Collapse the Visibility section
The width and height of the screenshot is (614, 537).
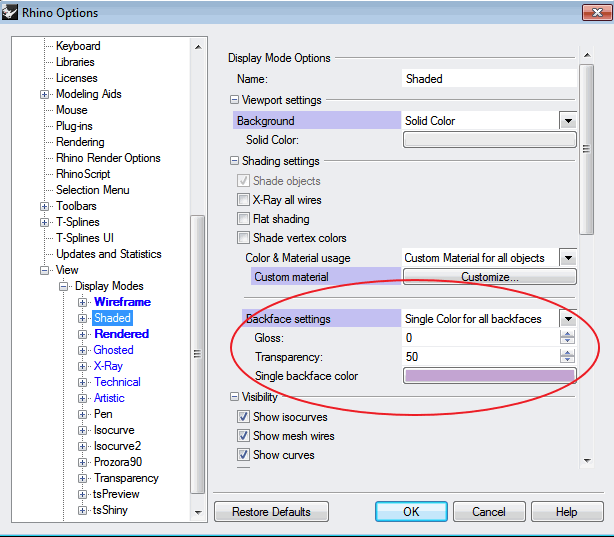click(x=234, y=397)
